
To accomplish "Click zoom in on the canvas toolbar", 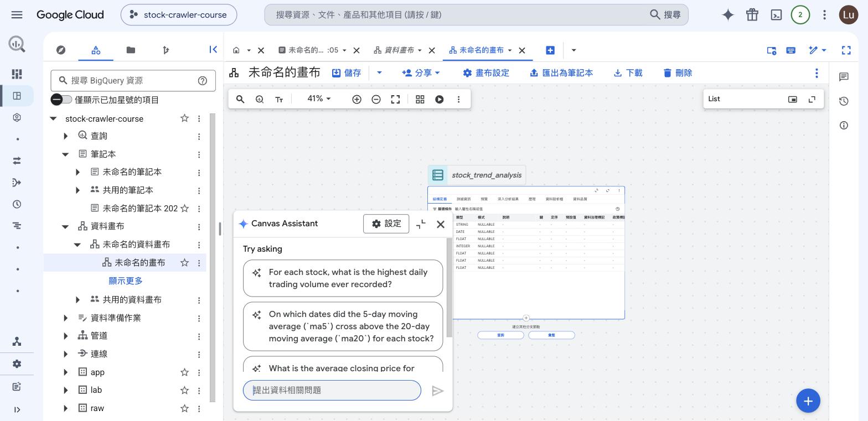I will pyautogui.click(x=356, y=99).
